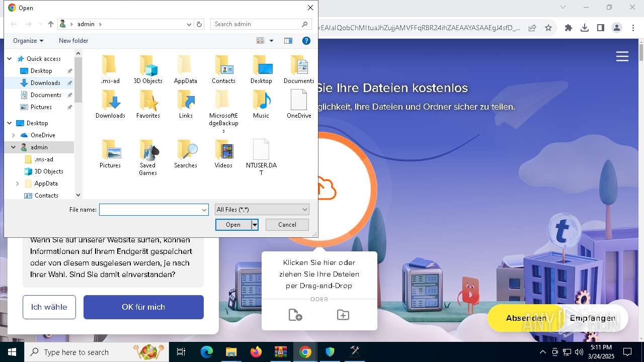
Task: Open the website hamburger menu
Action: (622, 56)
